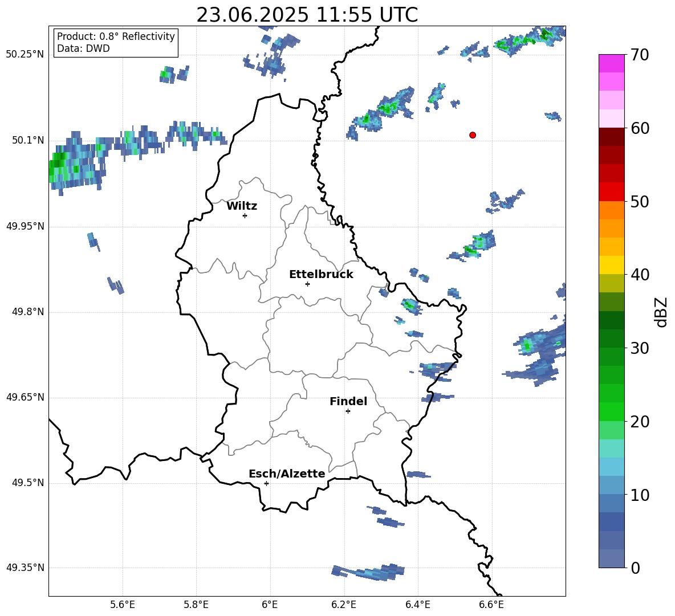Click the longitude label 6°E
The image size is (675, 616).
(270, 605)
